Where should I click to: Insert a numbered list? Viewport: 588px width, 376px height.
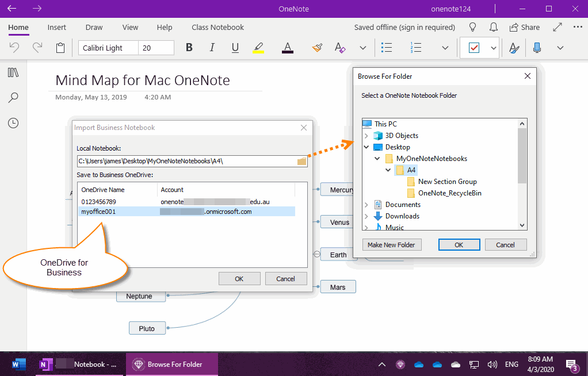[x=415, y=48]
